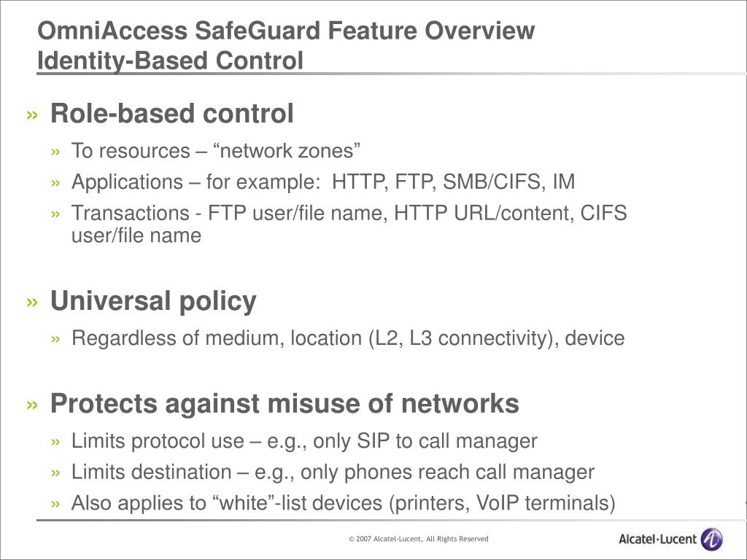Click the bullet beside Role-based control

(32, 115)
